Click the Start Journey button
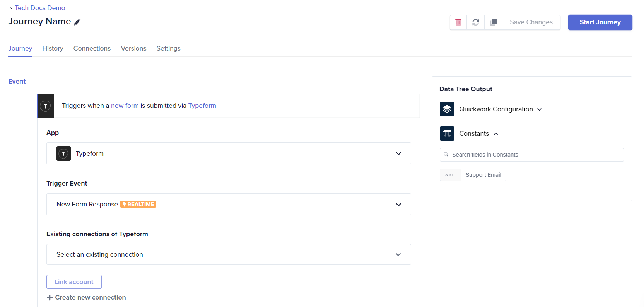Viewport: 644px width, 307px height. coord(600,22)
